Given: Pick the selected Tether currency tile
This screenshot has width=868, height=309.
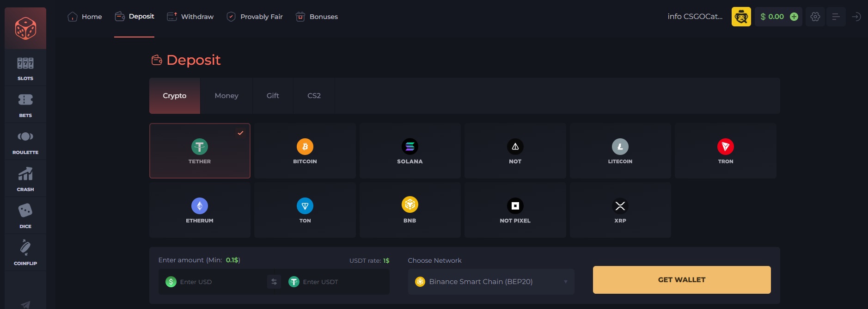Looking at the screenshot, I should coord(200,151).
